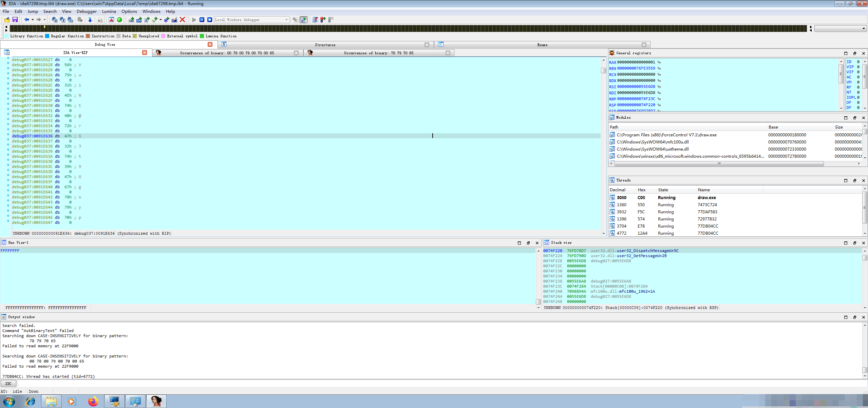Screen dimensions: 868x408
Task: Open the Occurrences of binary 78 79 70 65 tab
Action: pos(379,53)
